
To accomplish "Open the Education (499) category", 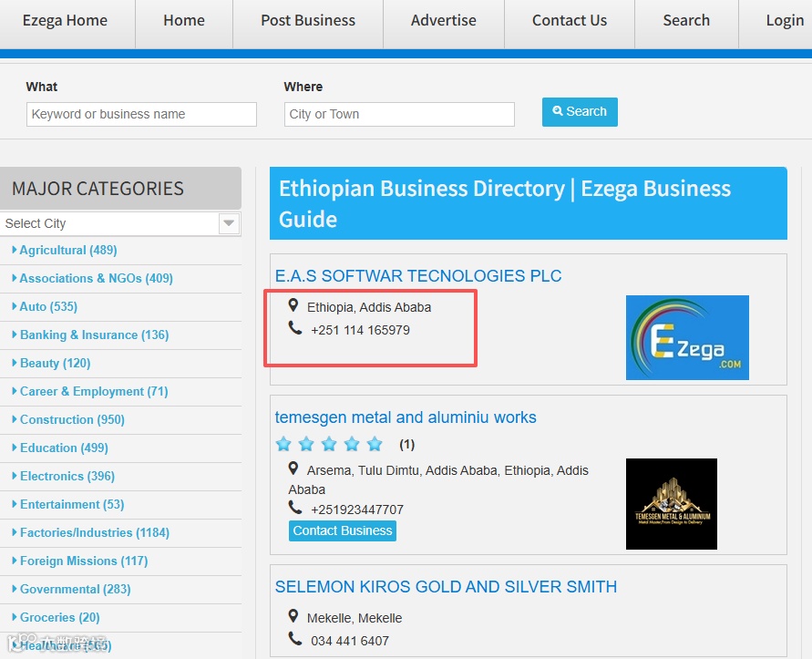I will pos(64,448).
